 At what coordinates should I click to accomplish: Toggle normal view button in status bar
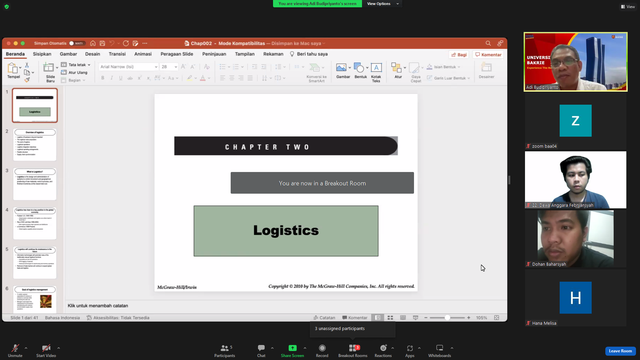[378, 318]
